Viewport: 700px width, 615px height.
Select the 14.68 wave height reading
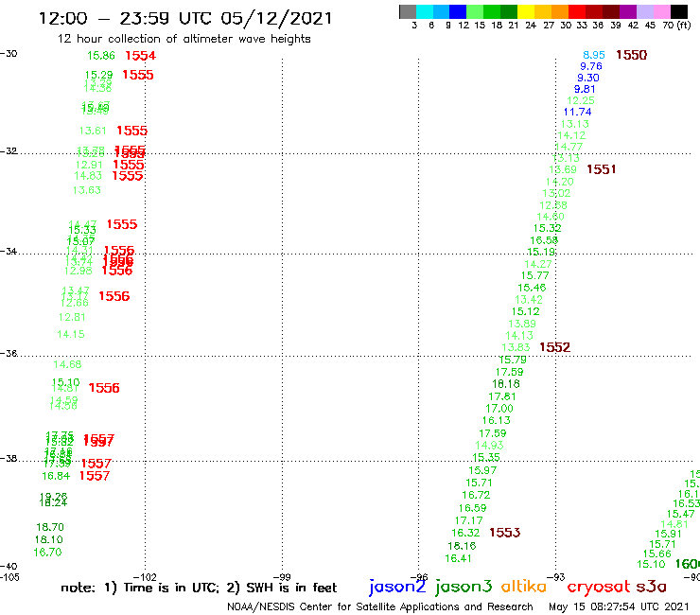click(x=67, y=364)
